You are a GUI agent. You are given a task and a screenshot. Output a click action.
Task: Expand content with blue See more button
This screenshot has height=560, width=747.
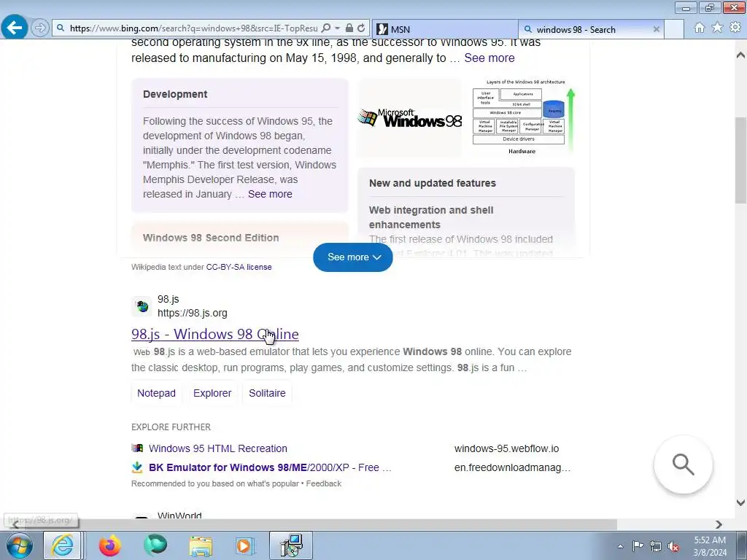pyautogui.click(x=353, y=257)
